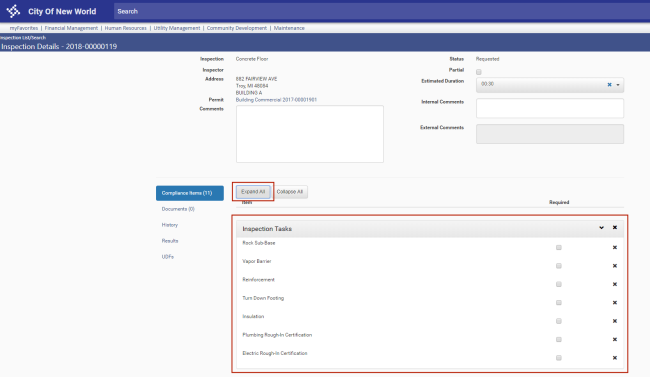Open the Building Commercial 2017-00001901 permit link
Screen dimensions: 650x377
coord(276,100)
